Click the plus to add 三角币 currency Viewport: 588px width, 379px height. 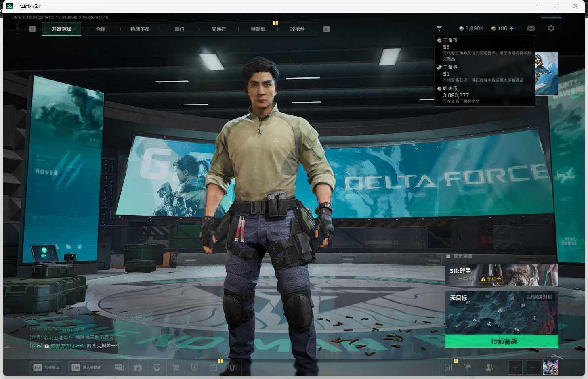coord(511,28)
